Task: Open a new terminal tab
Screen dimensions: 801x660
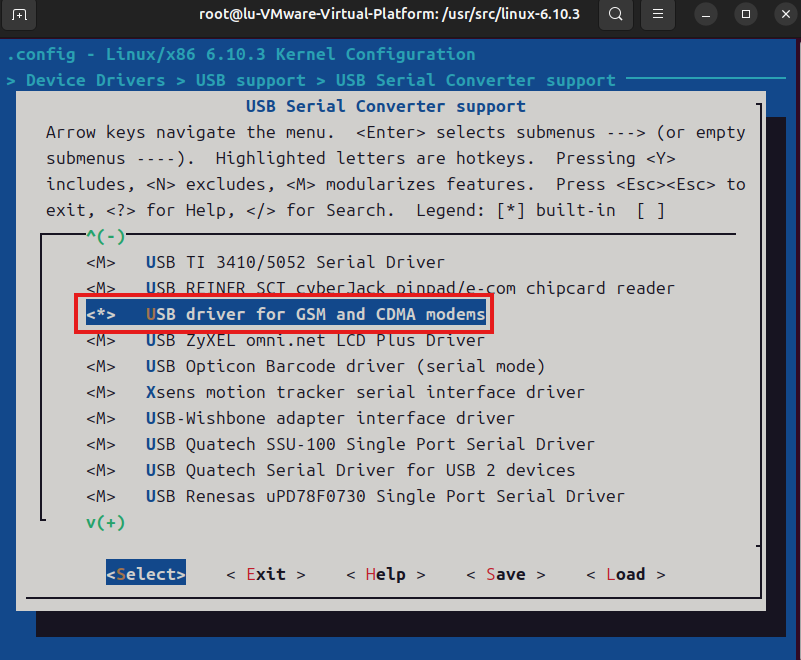Action: (x=20, y=15)
